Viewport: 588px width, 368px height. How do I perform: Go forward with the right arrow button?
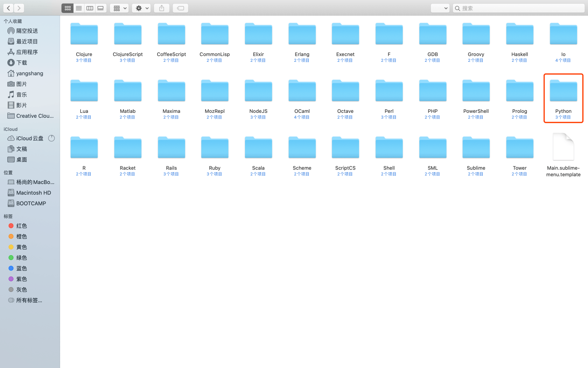click(19, 8)
